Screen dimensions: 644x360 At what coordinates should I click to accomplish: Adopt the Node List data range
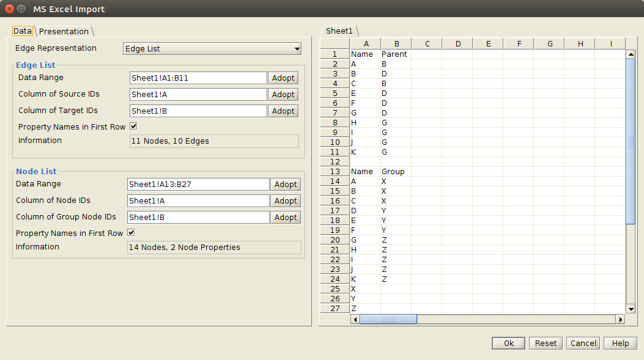click(x=286, y=185)
